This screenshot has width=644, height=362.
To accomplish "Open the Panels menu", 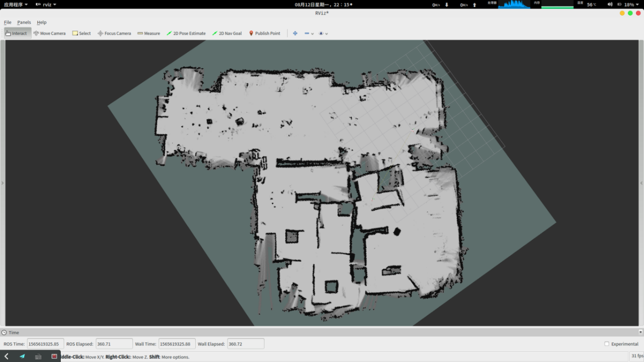I will click(24, 22).
